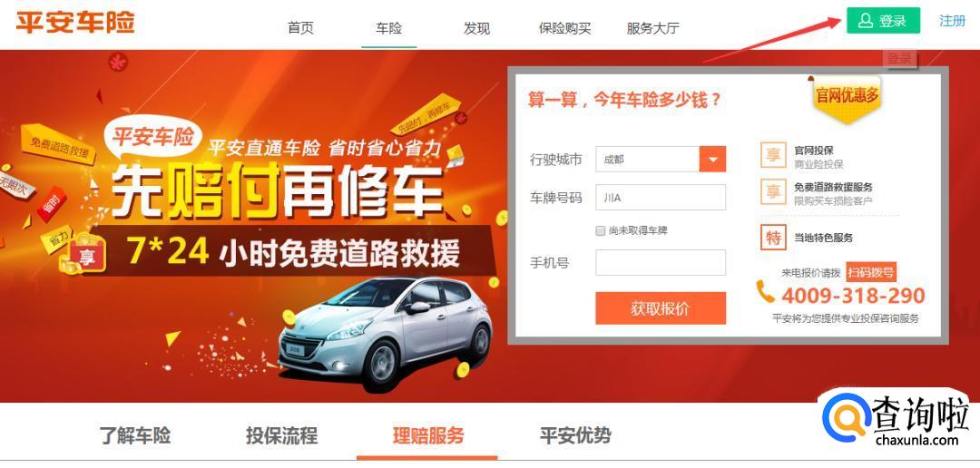Expand the 行驶城市 dropdown arrow
Image resolution: width=980 pixels, height=468 pixels.
point(712,160)
